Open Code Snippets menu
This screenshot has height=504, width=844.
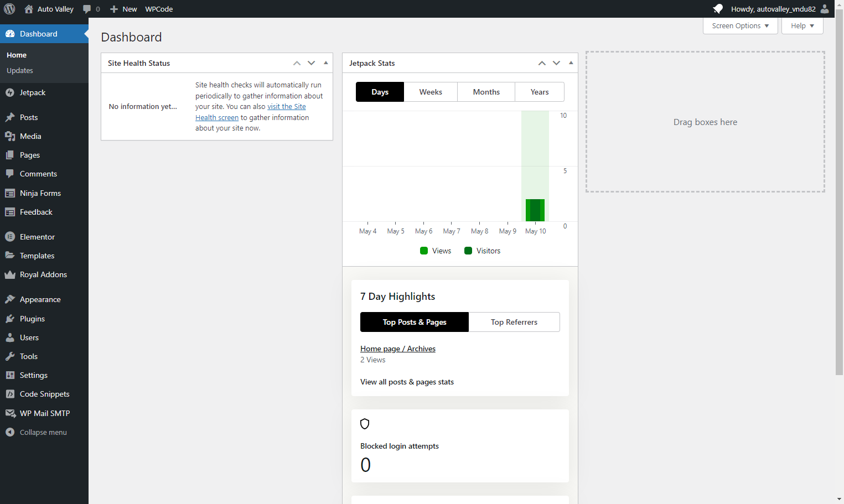click(44, 394)
